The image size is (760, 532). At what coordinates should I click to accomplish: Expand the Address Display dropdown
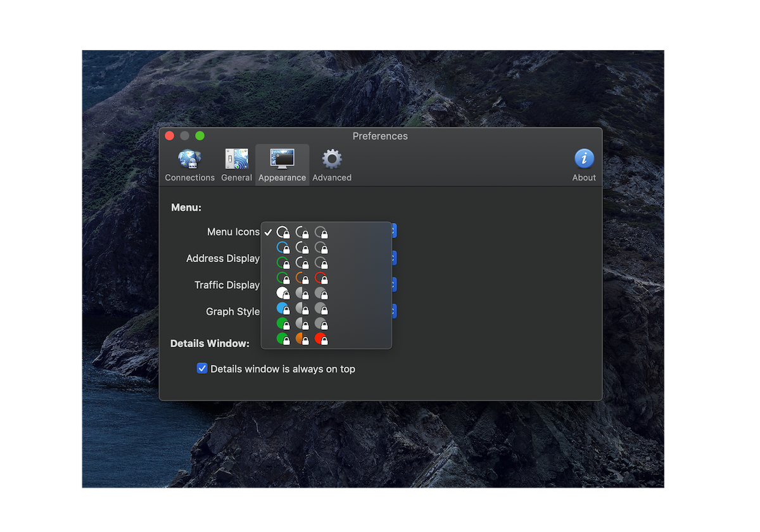coord(393,258)
